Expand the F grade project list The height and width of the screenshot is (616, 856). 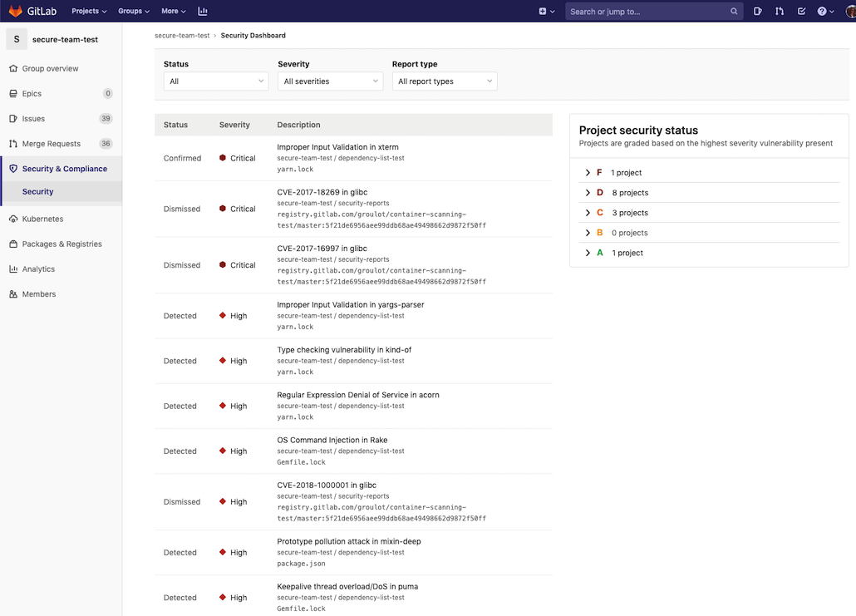pos(587,172)
